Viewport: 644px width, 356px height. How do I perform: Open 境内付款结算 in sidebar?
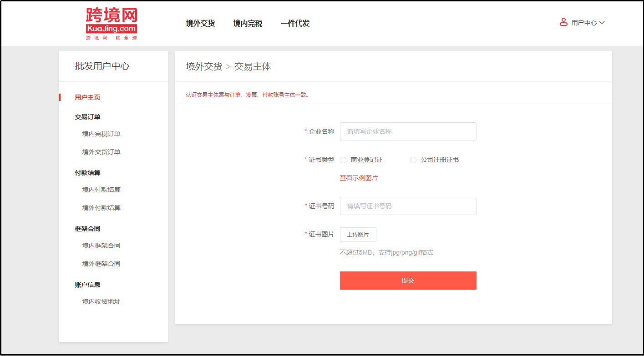(101, 190)
